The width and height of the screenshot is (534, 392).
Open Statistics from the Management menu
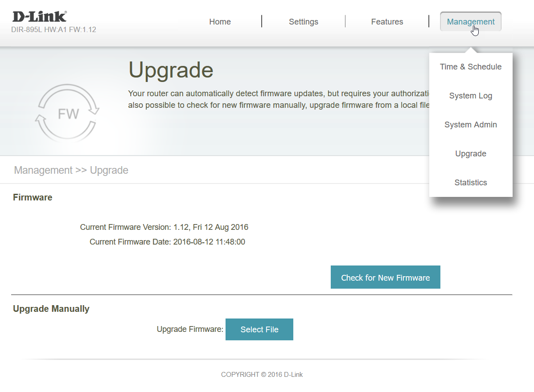click(x=470, y=183)
